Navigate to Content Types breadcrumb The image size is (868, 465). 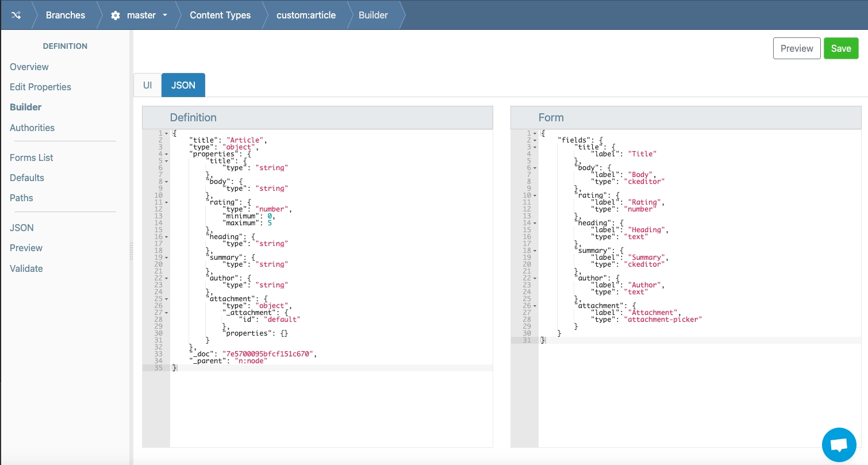click(x=220, y=16)
